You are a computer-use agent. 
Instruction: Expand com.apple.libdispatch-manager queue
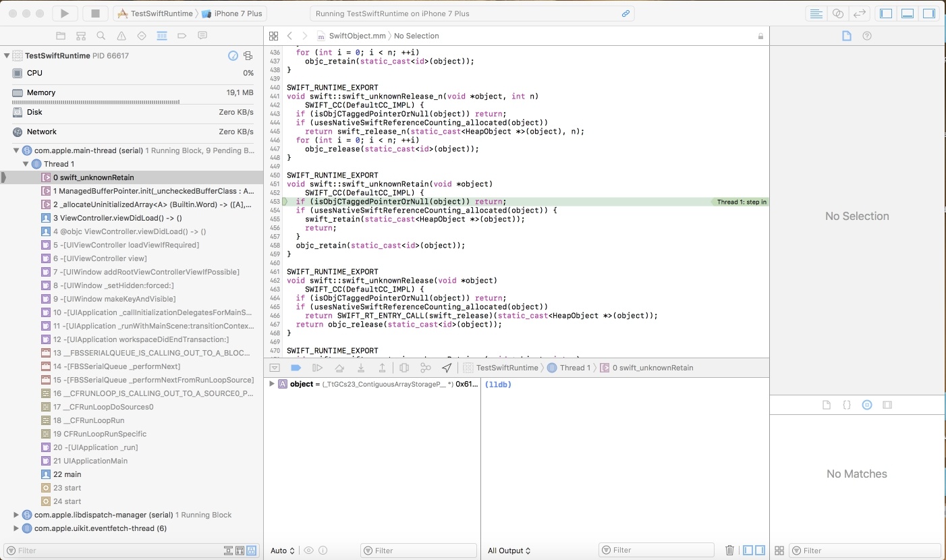[x=16, y=515]
